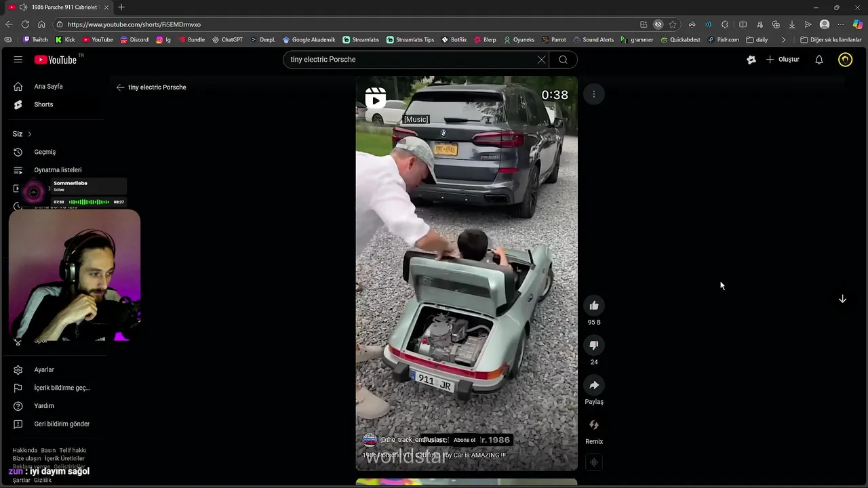Open the Oluştur create button
Viewport: 868px width, 488px height.
pos(783,60)
